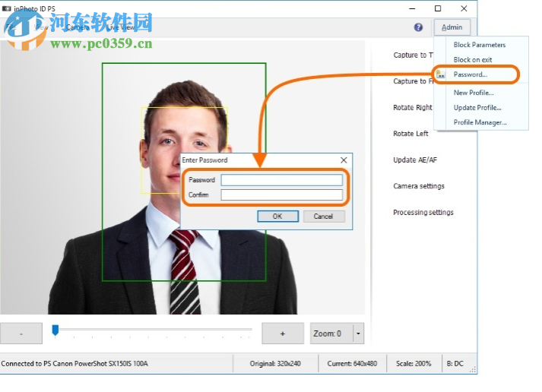The width and height of the screenshot is (542, 392).
Task: Click the status text 'Current: 640x480'
Action: [x=352, y=364]
